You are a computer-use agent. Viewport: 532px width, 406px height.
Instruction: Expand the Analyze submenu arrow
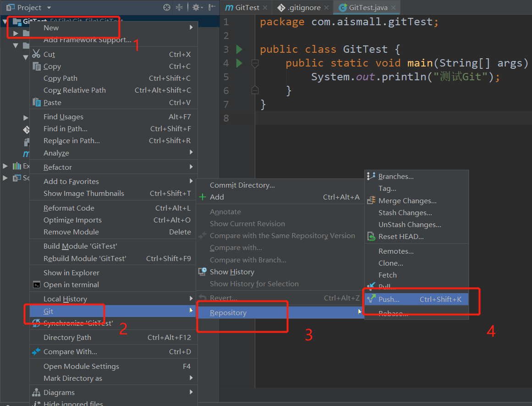point(191,153)
